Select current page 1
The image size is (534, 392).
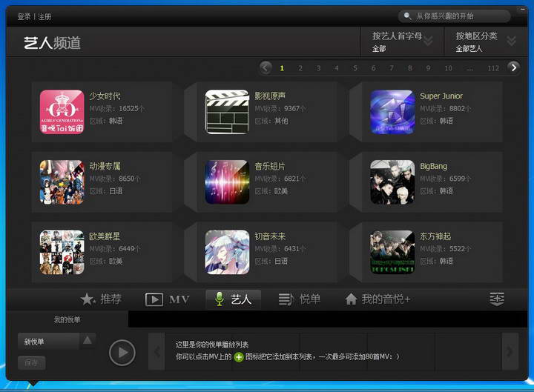click(x=282, y=68)
